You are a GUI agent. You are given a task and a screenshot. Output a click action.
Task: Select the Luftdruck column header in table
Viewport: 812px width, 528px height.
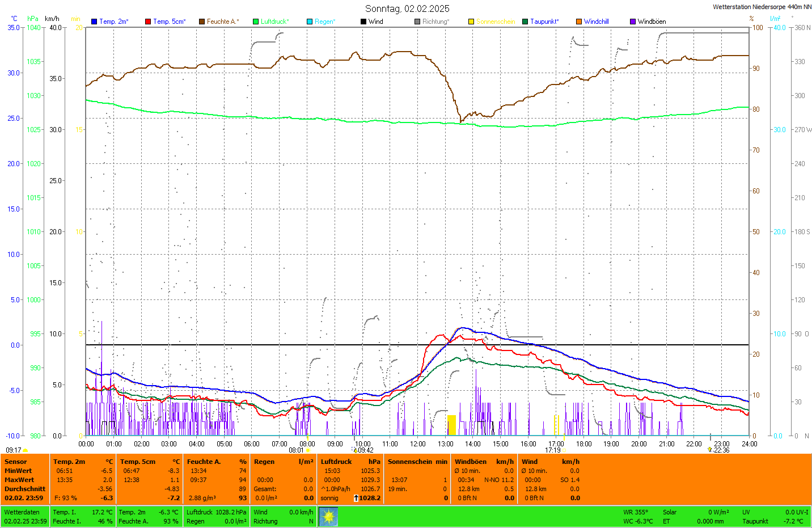click(x=336, y=462)
